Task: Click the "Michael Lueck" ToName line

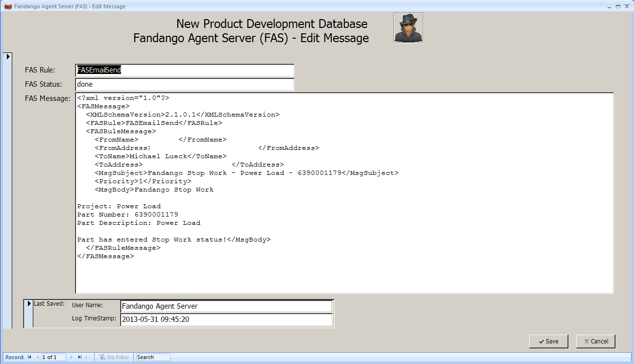Action: tap(161, 156)
